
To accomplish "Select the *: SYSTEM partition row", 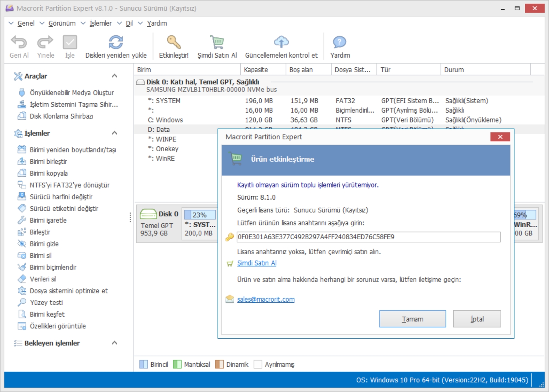I will click(339, 100).
